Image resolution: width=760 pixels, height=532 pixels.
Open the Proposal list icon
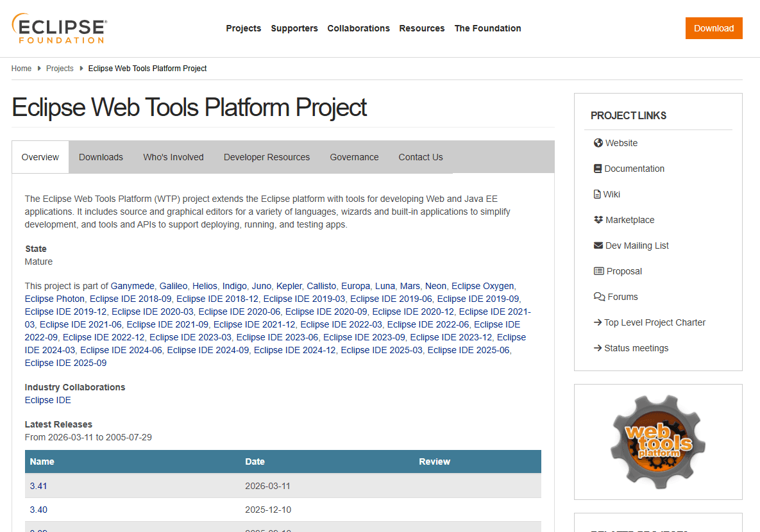[x=598, y=271]
